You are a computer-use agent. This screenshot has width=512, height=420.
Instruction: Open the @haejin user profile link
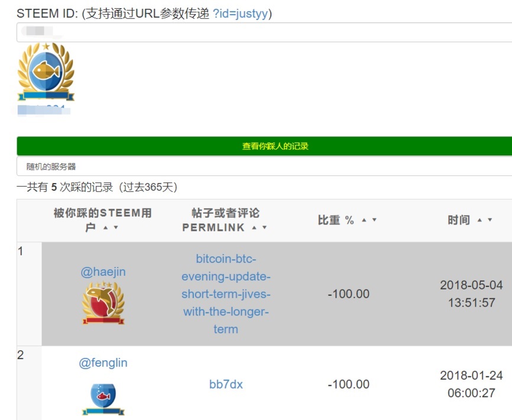tap(103, 272)
